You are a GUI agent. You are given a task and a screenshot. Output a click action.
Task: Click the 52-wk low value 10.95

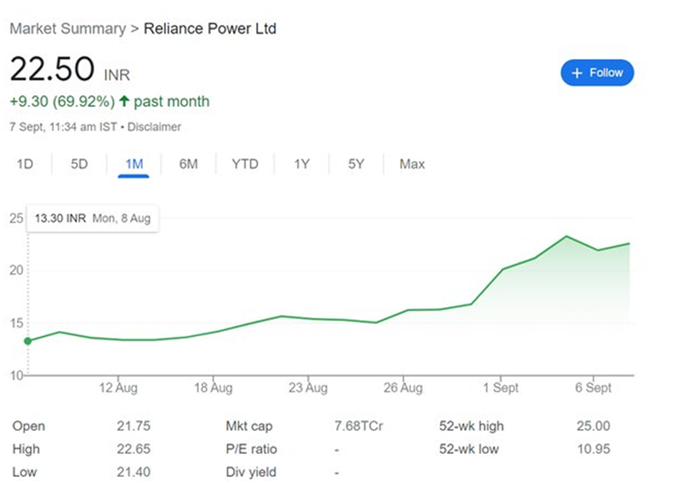(593, 449)
